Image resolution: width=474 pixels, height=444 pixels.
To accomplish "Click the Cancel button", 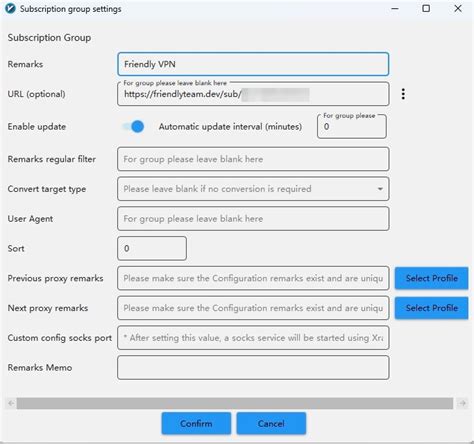I will [271, 424].
